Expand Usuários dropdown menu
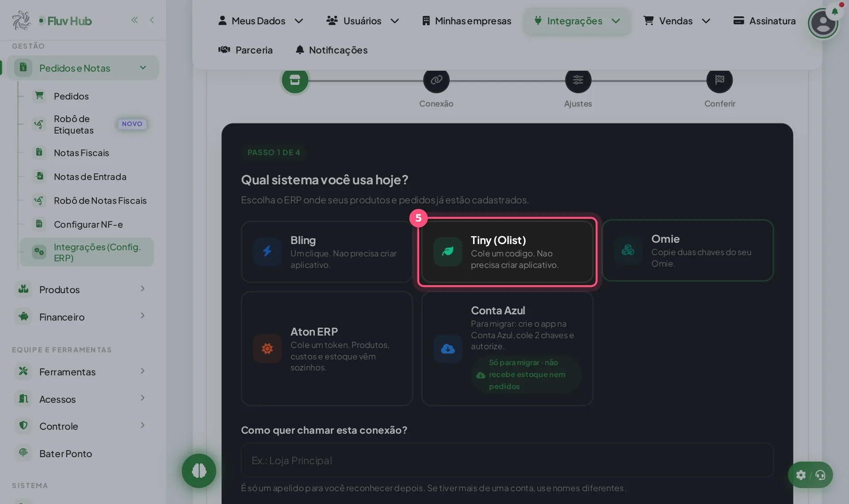 pyautogui.click(x=363, y=21)
